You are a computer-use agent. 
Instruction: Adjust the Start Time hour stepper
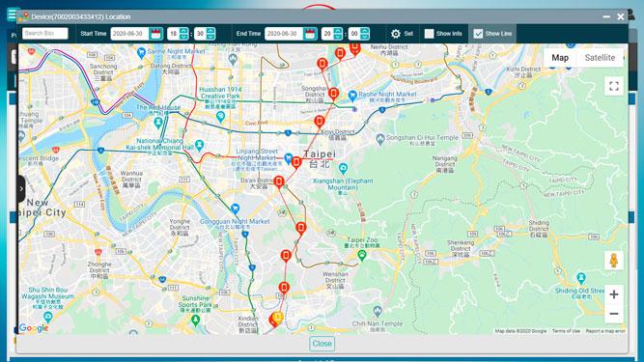[183, 34]
